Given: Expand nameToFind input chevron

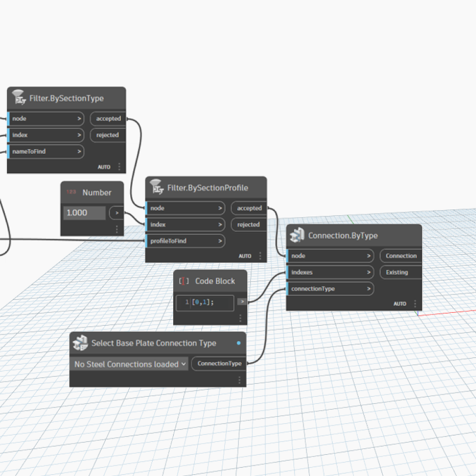Looking at the screenshot, I should click(79, 151).
